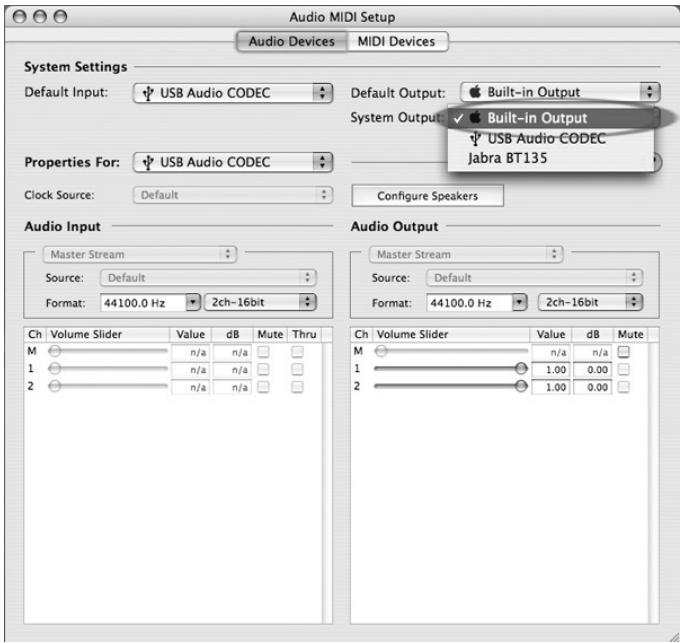Screen dimensions: 681x643
Task: Click Audio Output master channel M volume slider
Action: (x=451, y=351)
